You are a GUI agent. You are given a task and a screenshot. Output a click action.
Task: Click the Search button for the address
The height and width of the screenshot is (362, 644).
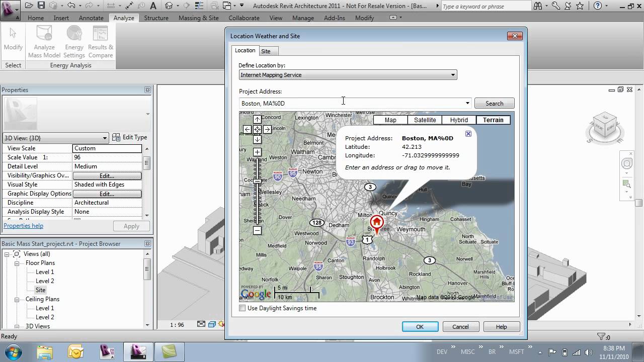494,103
